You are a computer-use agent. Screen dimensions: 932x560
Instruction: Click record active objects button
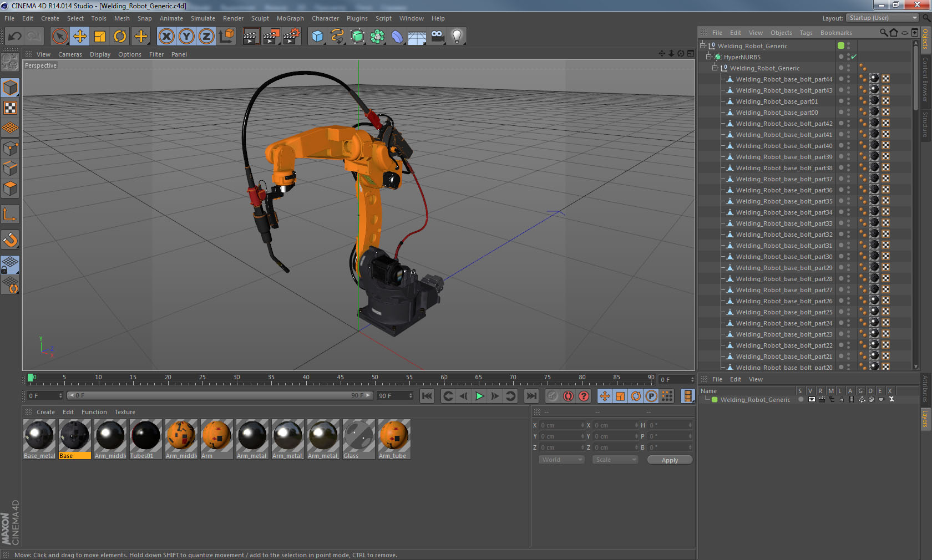(552, 396)
